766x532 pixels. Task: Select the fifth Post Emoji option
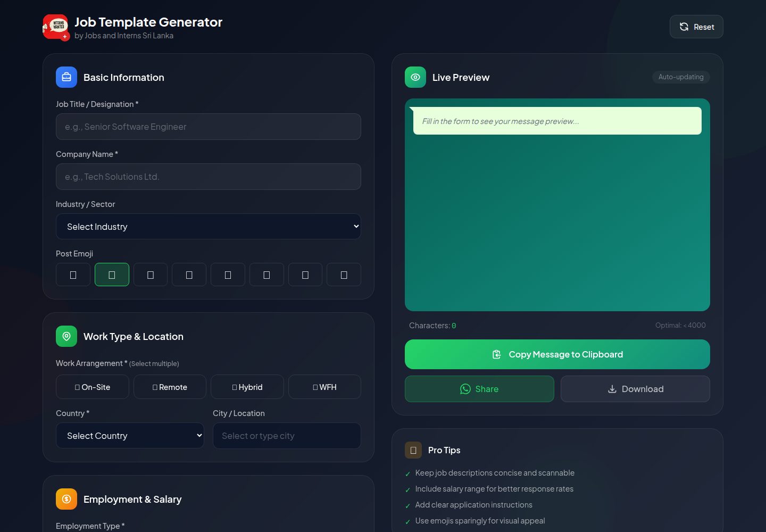228,275
